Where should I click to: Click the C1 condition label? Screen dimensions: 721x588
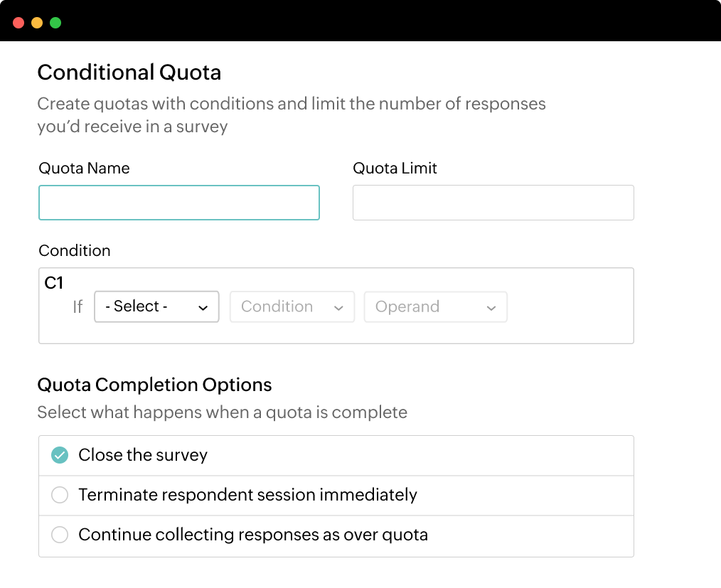click(x=54, y=283)
